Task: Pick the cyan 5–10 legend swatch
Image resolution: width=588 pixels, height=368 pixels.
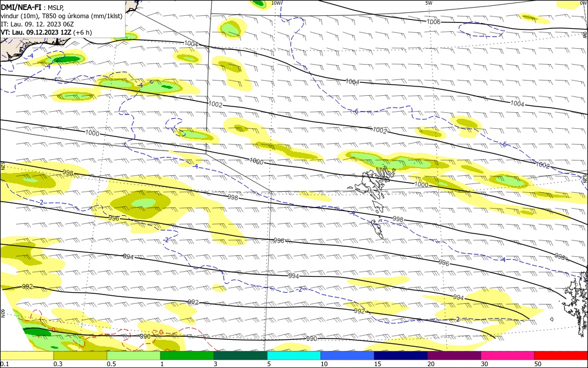Action: (x=294, y=356)
